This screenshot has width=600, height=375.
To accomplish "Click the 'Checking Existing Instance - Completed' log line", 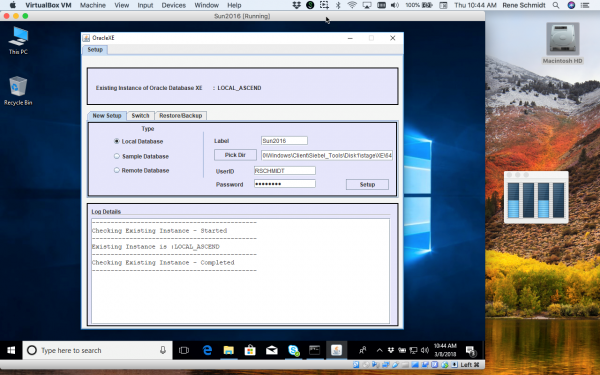I will tap(163, 262).
